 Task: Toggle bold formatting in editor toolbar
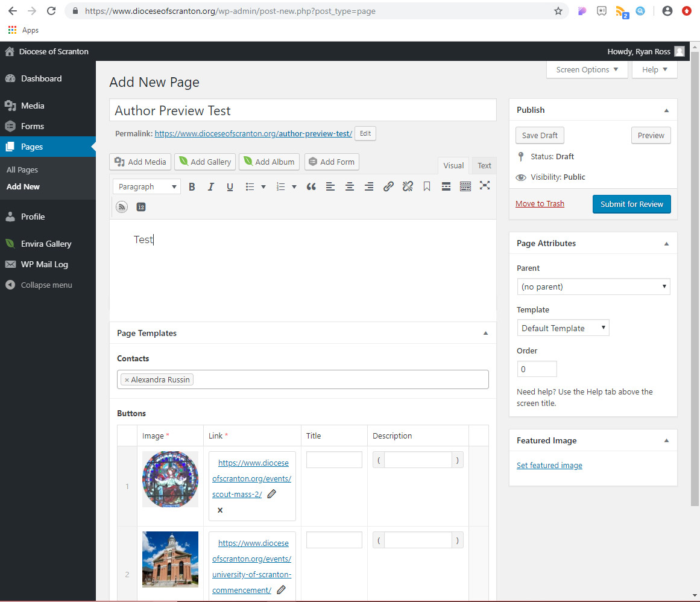[192, 187]
